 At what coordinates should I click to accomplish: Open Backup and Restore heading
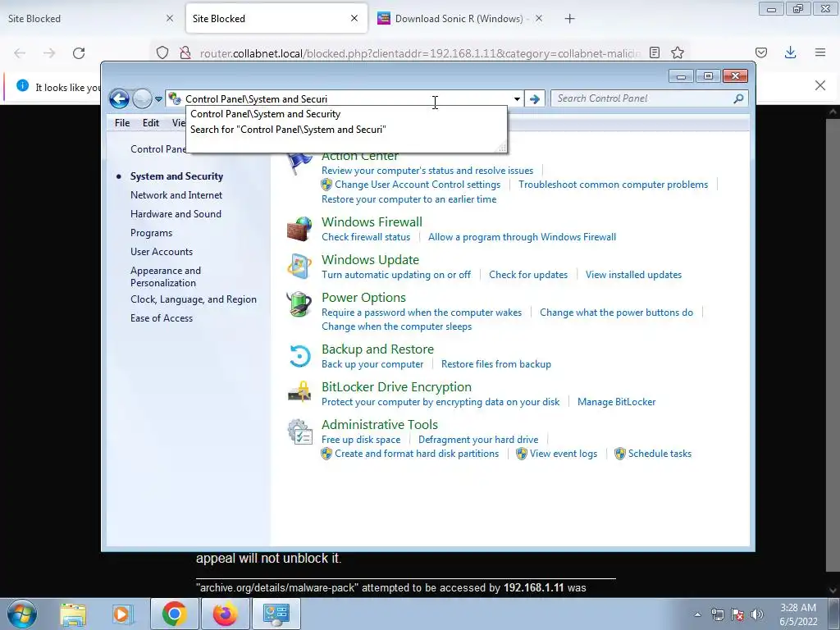[377, 349]
